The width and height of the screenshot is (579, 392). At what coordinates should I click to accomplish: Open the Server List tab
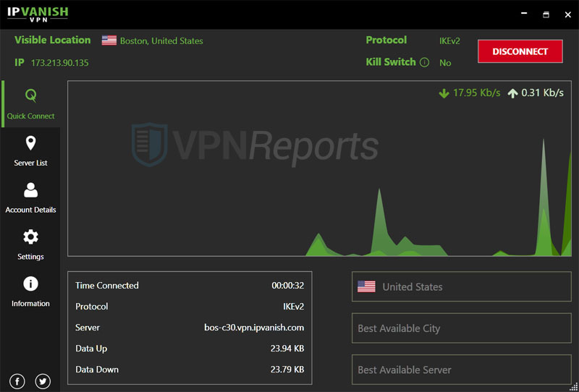(x=30, y=151)
